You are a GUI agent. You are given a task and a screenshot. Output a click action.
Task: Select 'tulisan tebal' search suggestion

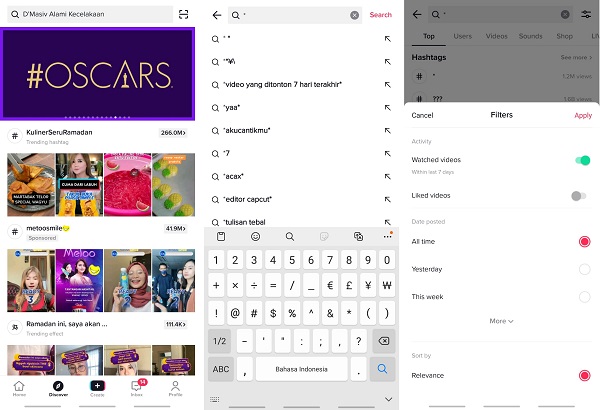pos(244,222)
